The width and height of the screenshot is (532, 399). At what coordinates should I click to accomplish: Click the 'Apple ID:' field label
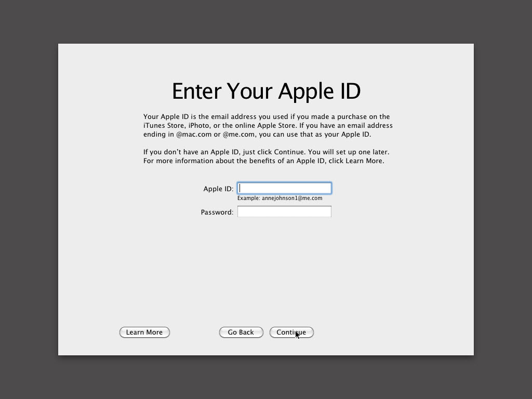pyautogui.click(x=218, y=189)
